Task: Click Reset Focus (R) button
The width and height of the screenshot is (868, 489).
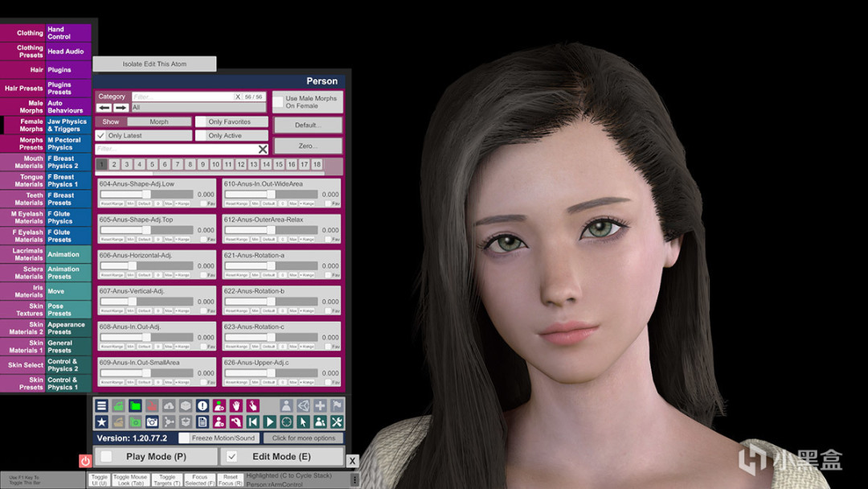Action: 231,479
